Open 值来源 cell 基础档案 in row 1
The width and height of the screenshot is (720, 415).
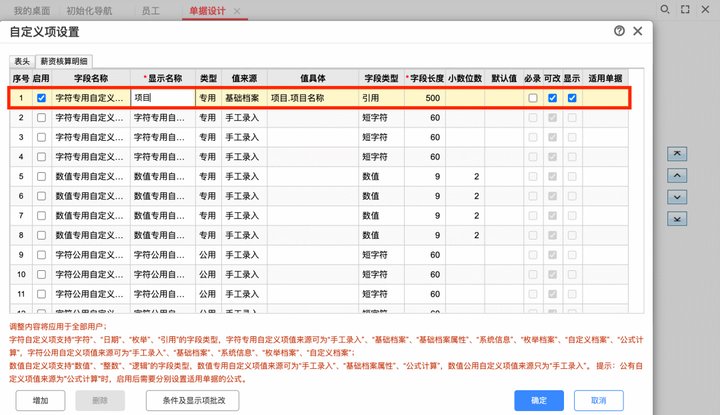click(x=244, y=98)
